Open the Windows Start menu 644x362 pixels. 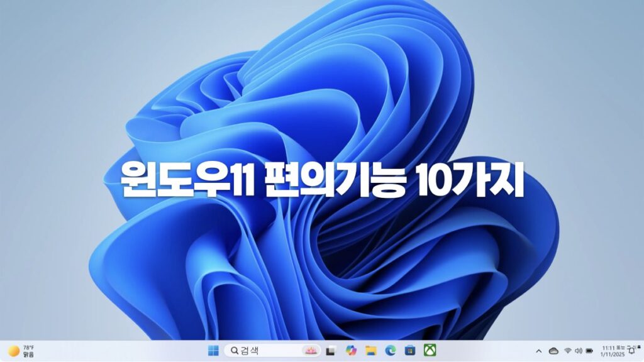[213, 351]
